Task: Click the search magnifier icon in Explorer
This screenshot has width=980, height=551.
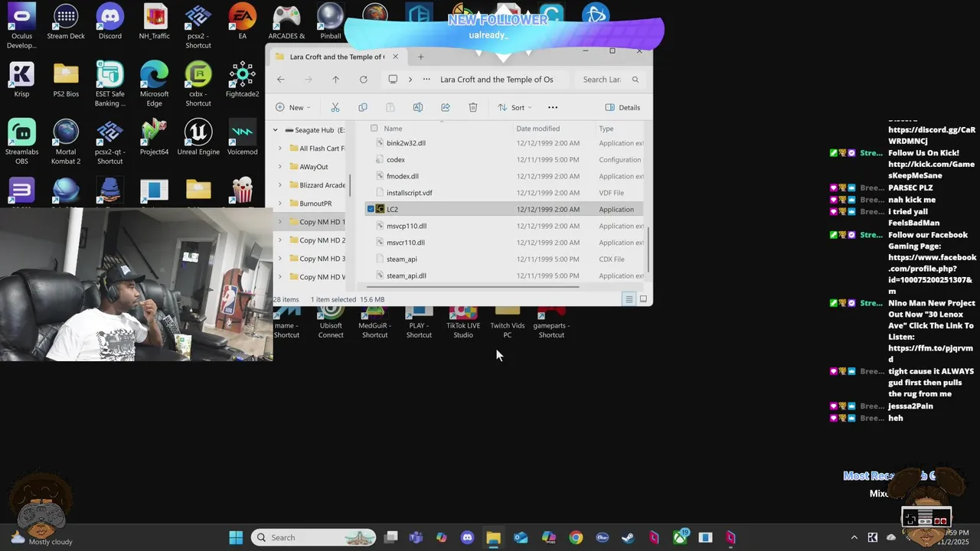Action: (635, 80)
